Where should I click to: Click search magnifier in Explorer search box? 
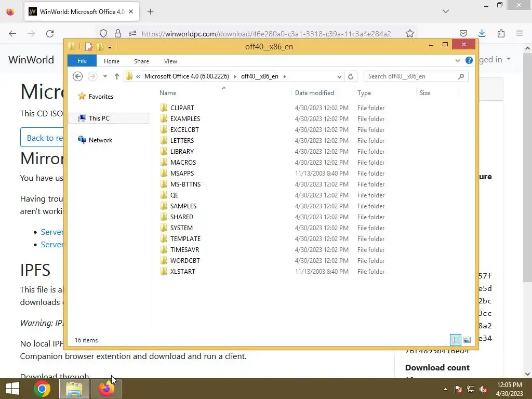tap(461, 76)
